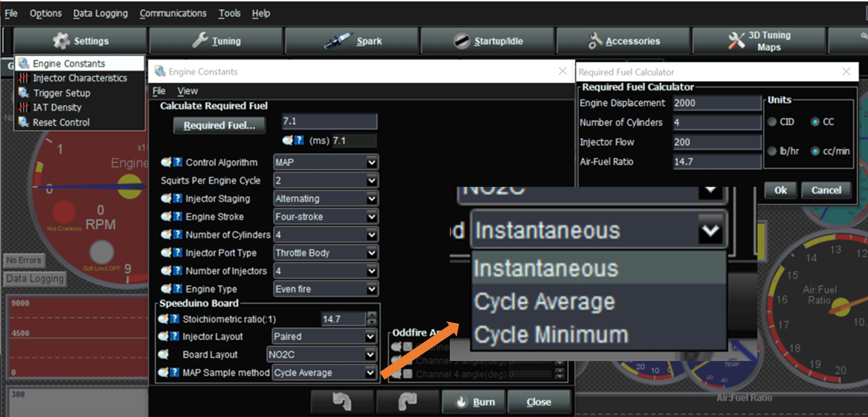
Task: Click Cancel in Required Fuel Calculator
Action: (826, 190)
